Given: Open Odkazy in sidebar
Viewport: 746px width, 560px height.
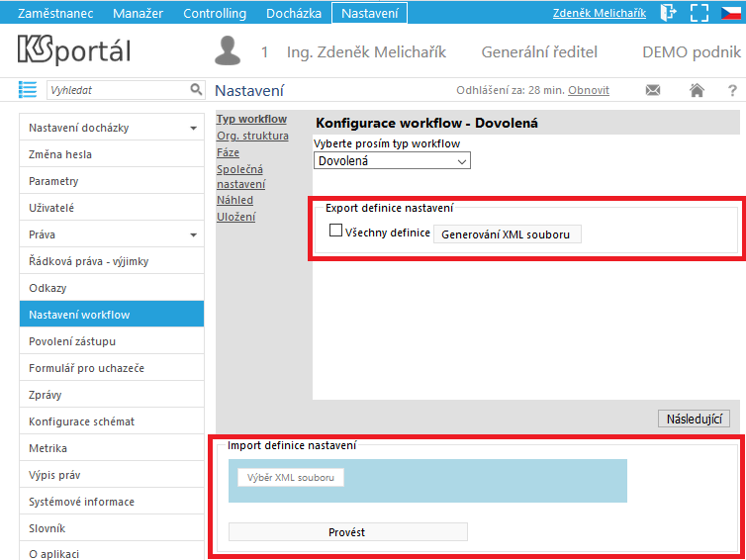Looking at the screenshot, I should (112, 287).
